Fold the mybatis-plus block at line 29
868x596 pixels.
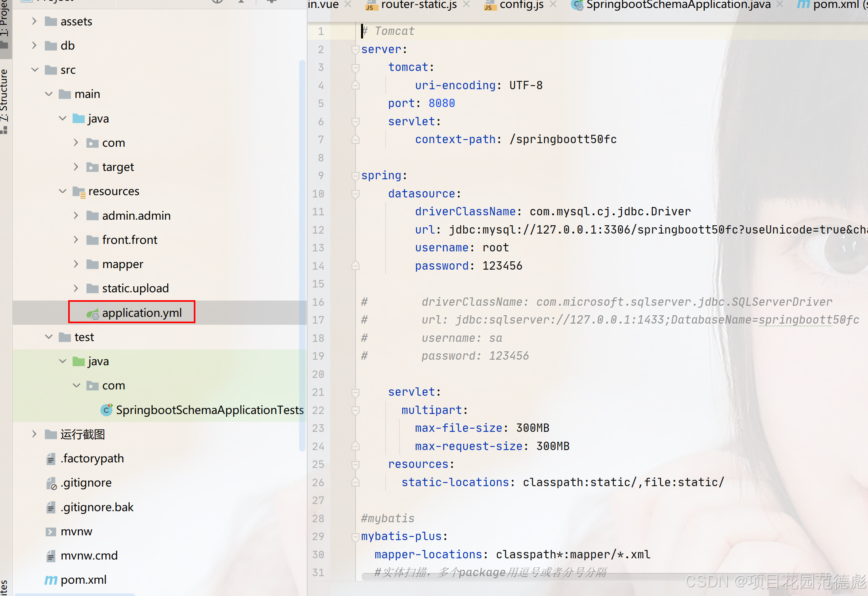coord(355,537)
